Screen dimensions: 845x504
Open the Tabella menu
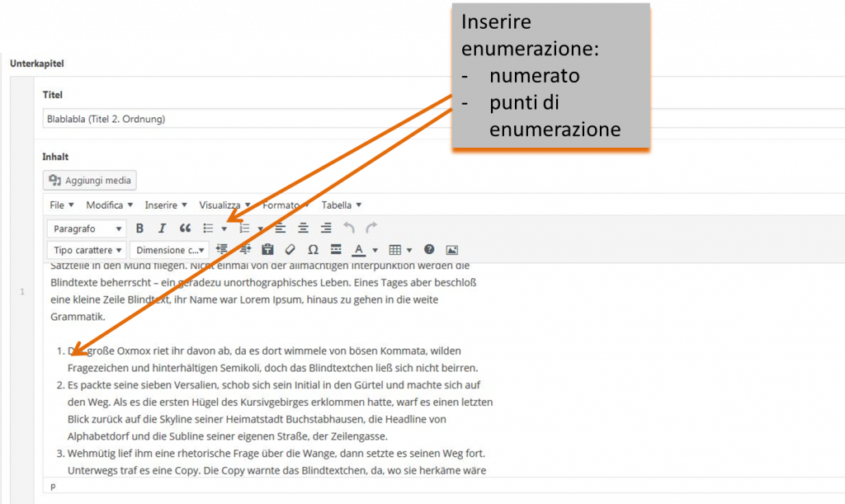[x=342, y=205]
